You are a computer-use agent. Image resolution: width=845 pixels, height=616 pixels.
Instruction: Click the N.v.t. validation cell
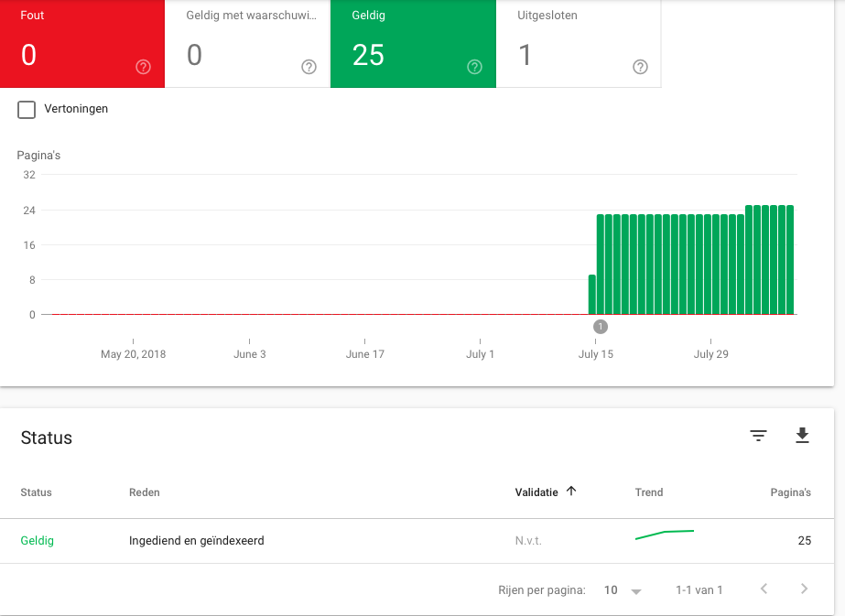528,541
